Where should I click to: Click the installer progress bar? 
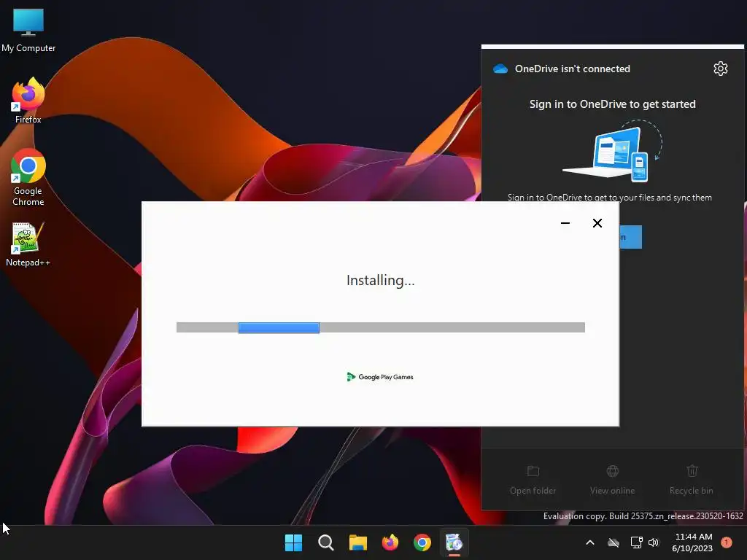coord(381,327)
